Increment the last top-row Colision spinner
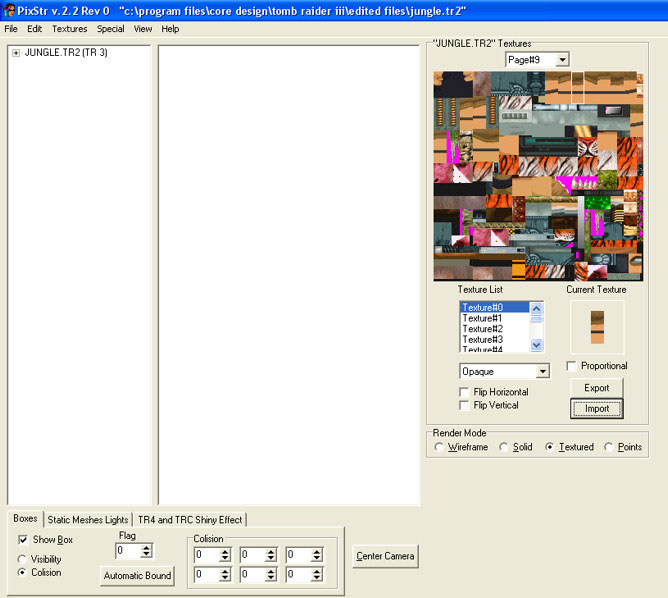Viewport: 668px width, 598px height. (317, 552)
